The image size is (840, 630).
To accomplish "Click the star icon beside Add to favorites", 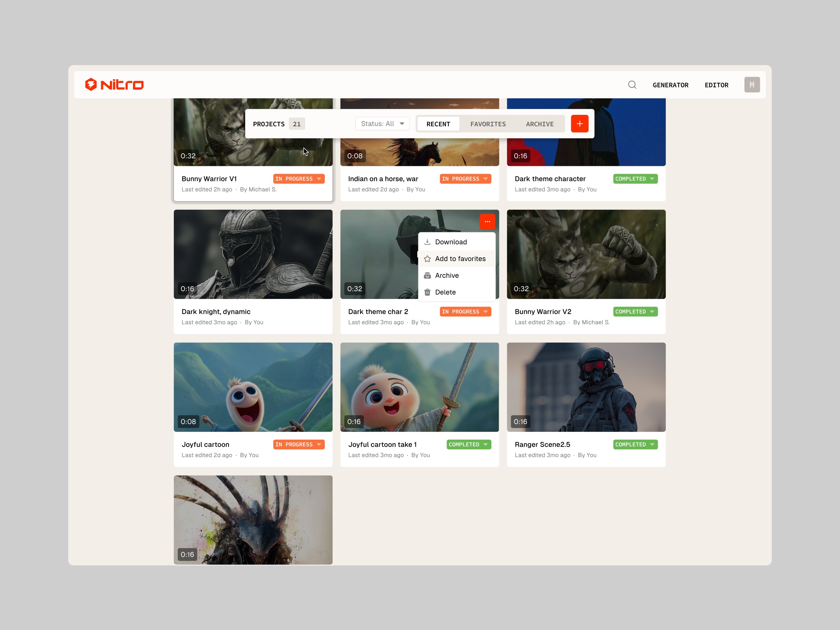I will 428,259.
